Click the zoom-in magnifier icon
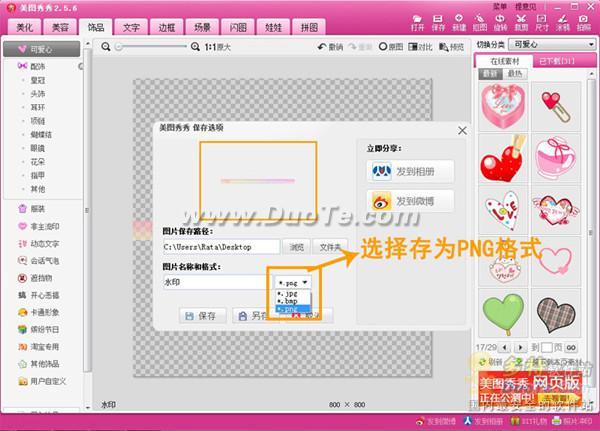 tap(196, 47)
